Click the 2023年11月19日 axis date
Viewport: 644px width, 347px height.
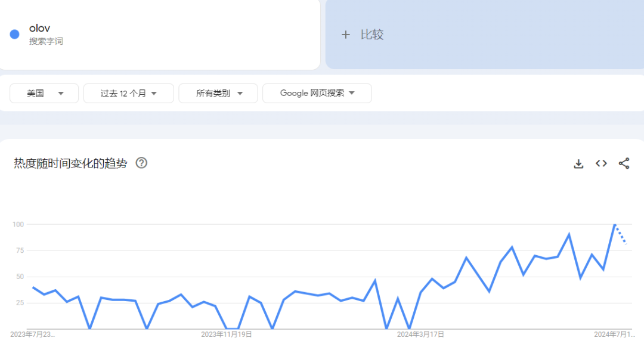(x=226, y=334)
